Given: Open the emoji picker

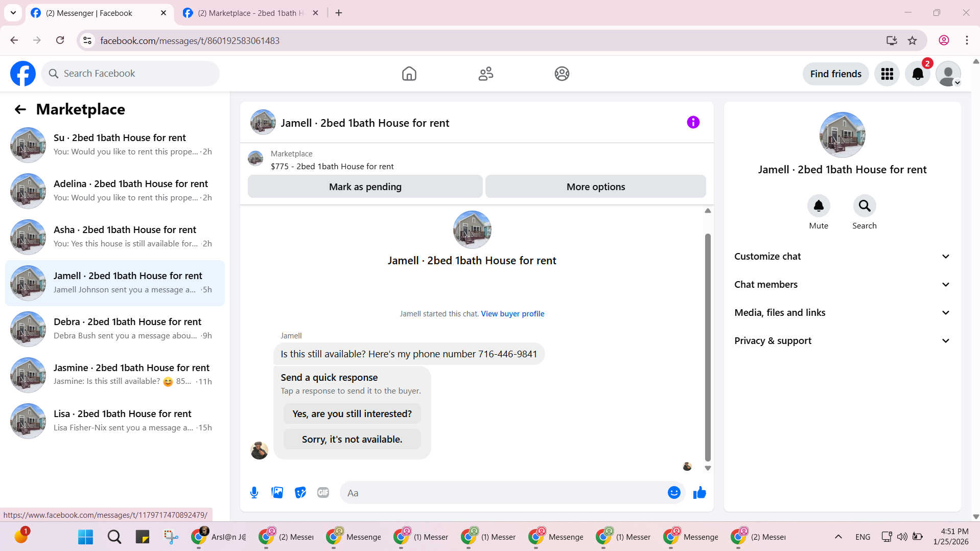Looking at the screenshot, I should coord(674,493).
